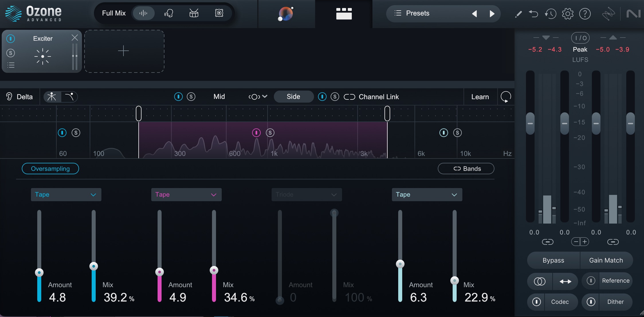The height and width of the screenshot is (317, 644).
Task: Open the module chain view icon
Action: (344, 13)
